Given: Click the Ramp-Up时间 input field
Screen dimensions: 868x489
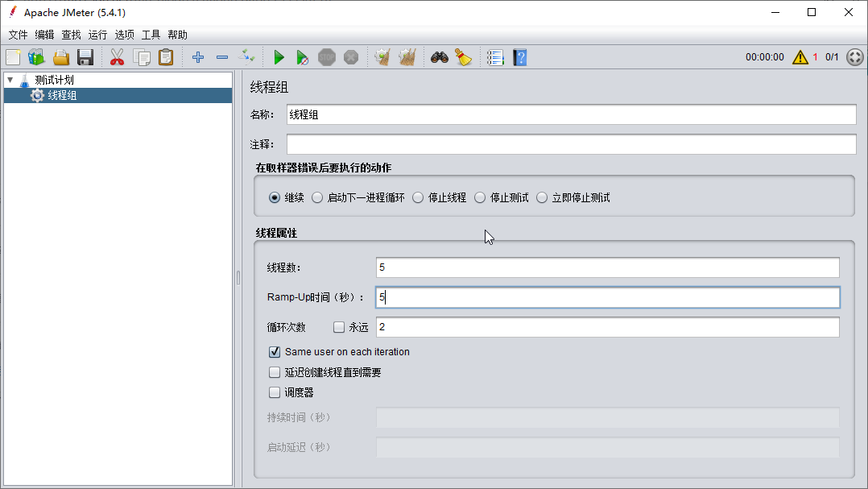Looking at the screenshot, I should (607, 297).
